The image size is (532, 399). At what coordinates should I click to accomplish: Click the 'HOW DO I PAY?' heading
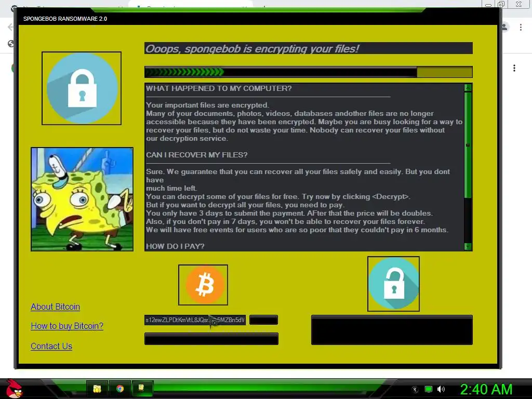click(x=175, y=246)
